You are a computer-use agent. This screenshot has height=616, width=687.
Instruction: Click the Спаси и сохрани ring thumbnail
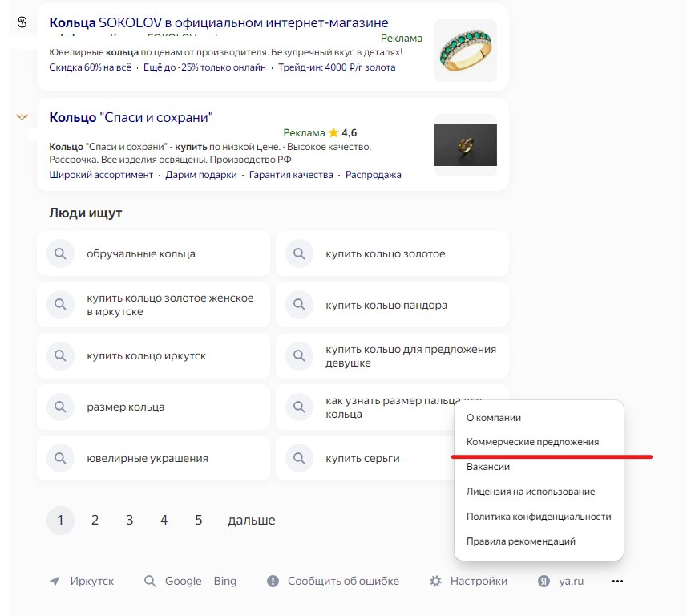click(466, 145)
